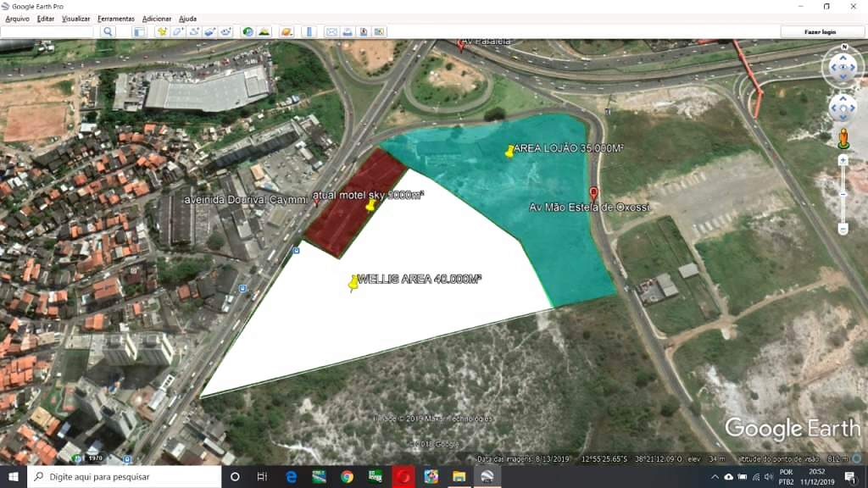Click the zoom slider handle
This screenshot has width=868, height=488.
[843, 194]
